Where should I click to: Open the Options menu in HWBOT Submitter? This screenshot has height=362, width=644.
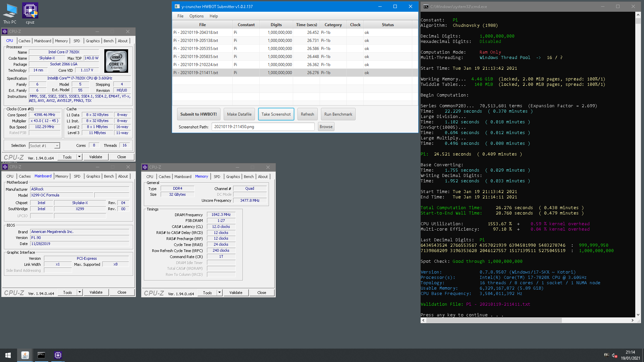(197, 16)
